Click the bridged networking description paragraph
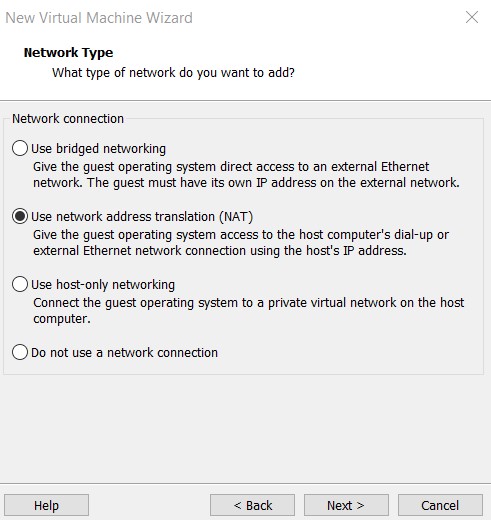 [246, 175]
